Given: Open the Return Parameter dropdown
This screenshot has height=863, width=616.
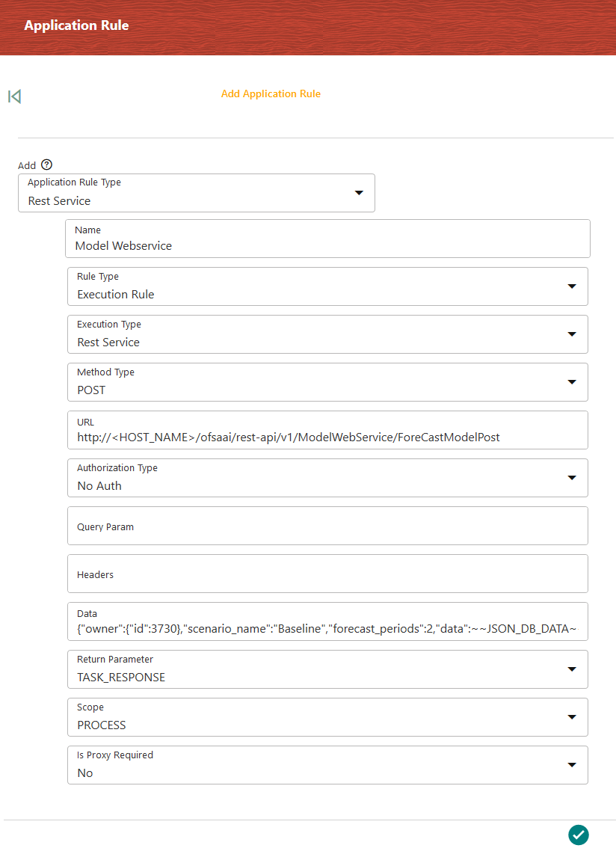Looking at the screenshot, I should pos(327,669).
